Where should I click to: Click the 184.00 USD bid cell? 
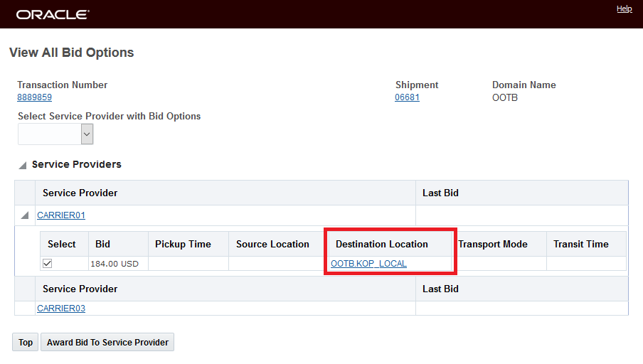[x=115, y=264]
